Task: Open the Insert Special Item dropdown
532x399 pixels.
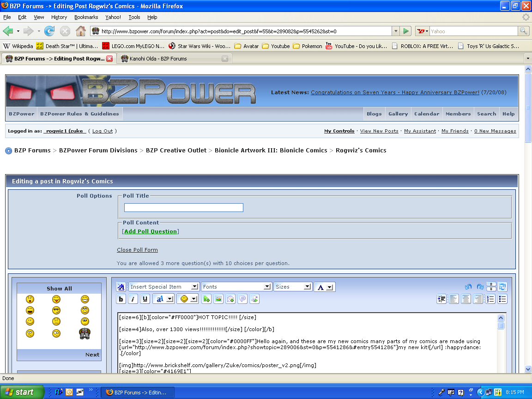Action: [x=164, y=287]
